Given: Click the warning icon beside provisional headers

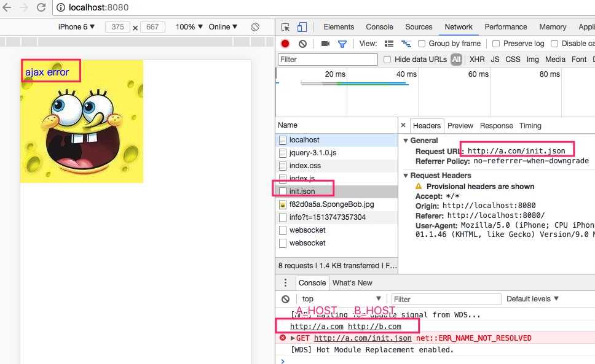Looking at the screenshot, I should pos(419,186).
